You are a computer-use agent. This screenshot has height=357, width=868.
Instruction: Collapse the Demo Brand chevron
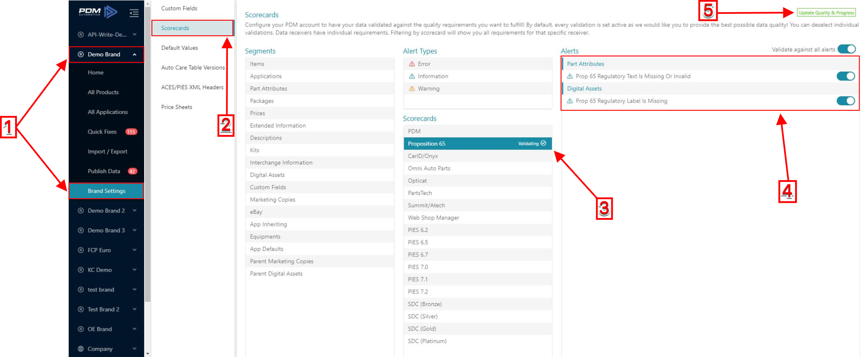pyautogui.click(x=134, y=54)
